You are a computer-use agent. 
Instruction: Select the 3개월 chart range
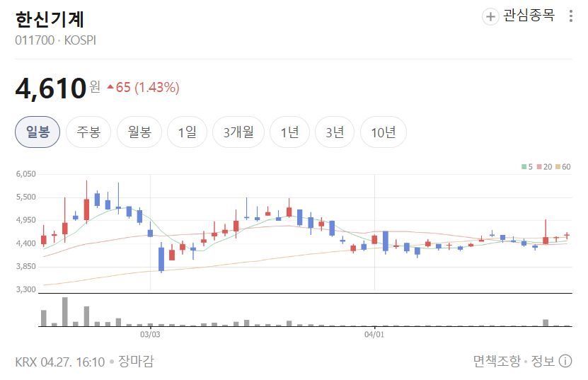238,132
